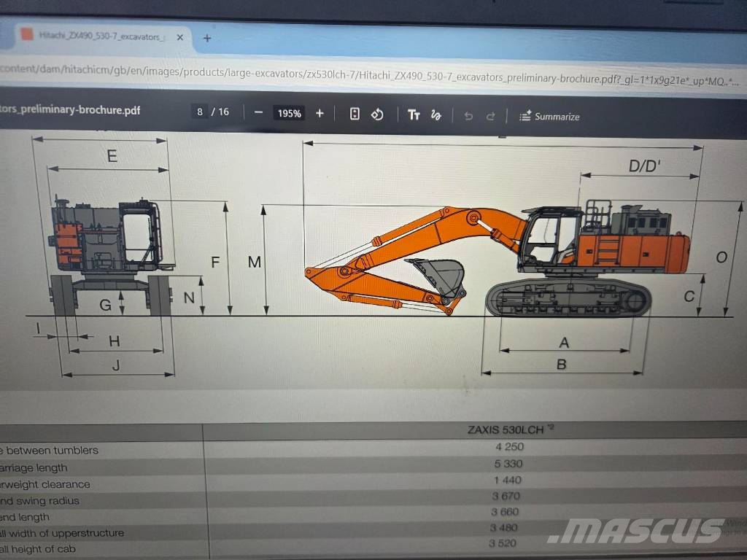Click the undo arrow in PDF toolbar
Viewport: 747px width, 560px height.
468,116
